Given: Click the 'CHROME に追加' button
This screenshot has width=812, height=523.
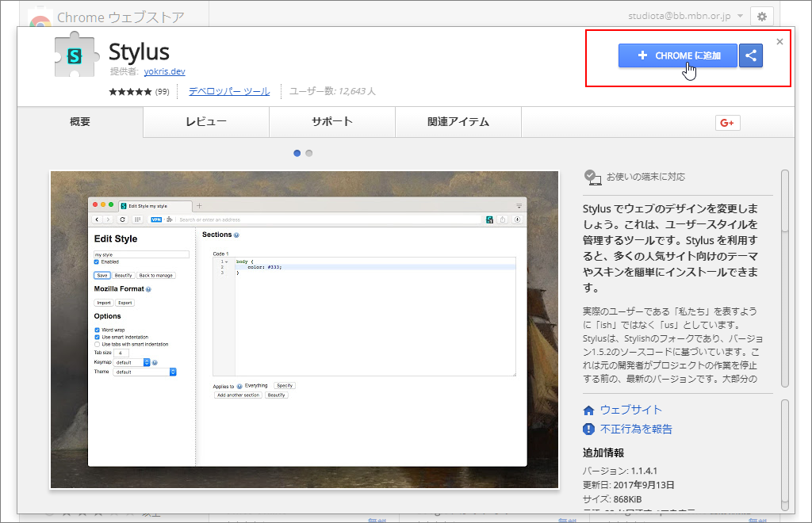Looking at the screenshot, I should (677, 55).
